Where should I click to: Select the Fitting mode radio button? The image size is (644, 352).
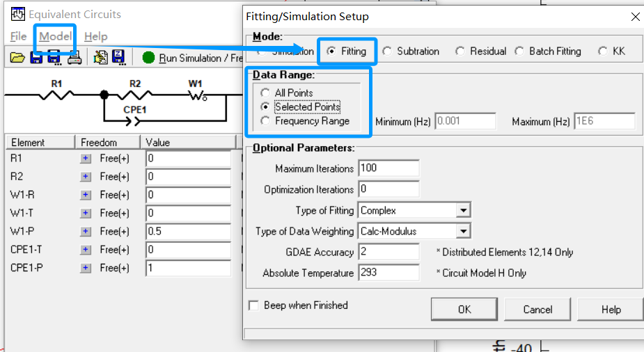click(x=331, y=51)
